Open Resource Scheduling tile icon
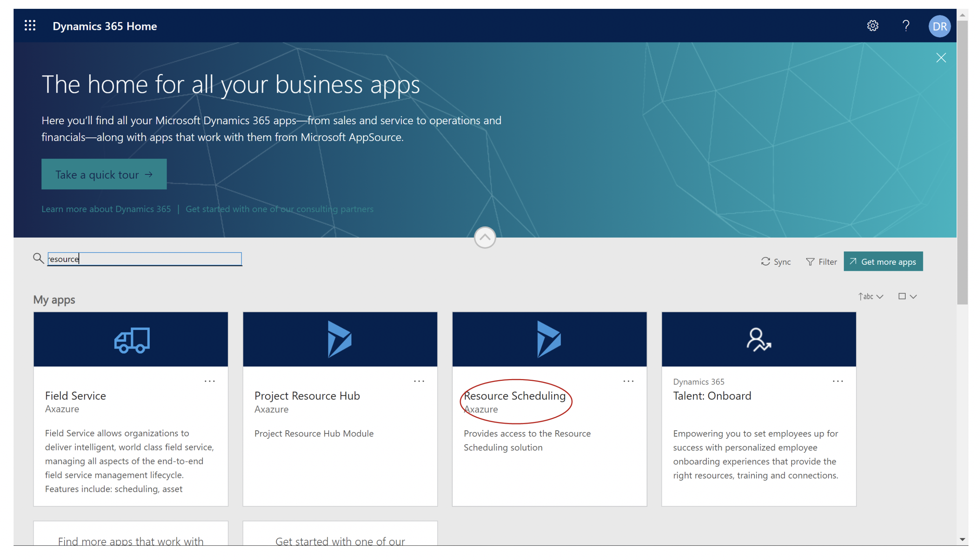 click(549, 339)
